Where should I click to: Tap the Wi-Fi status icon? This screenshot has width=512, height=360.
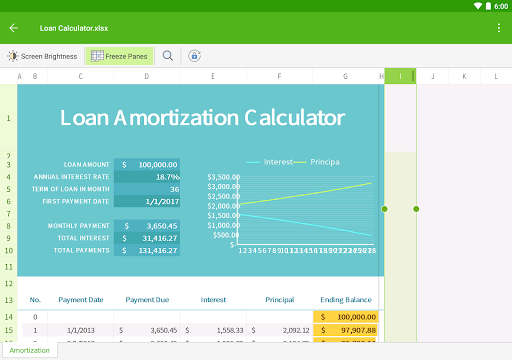[x=478, y=6]
